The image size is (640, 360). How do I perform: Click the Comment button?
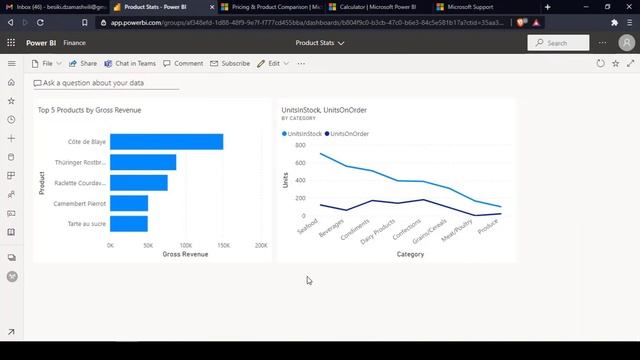pyautogui.click(x=183, y=63)
